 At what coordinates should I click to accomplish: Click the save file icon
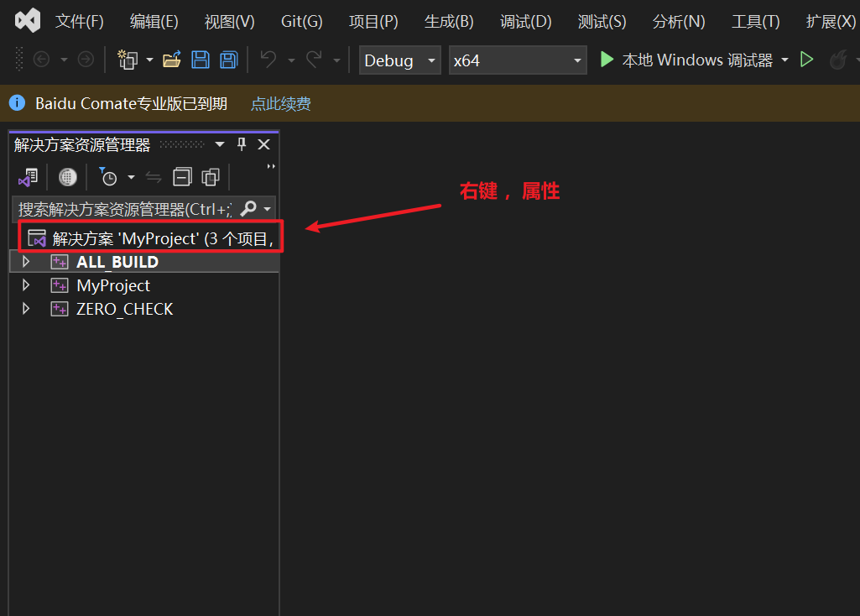pyautogui.click(x=201, y=60)
